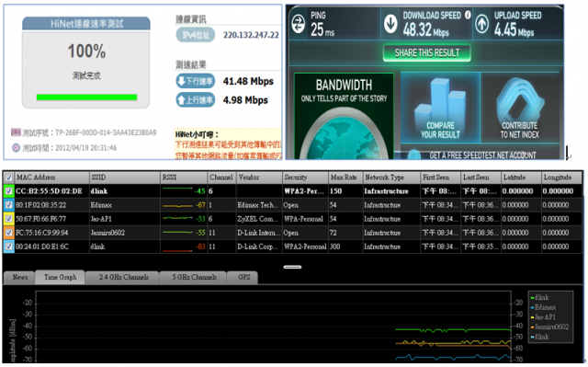
Task: Click the HiNet speed test title bar
Action: tap(86, 24)
